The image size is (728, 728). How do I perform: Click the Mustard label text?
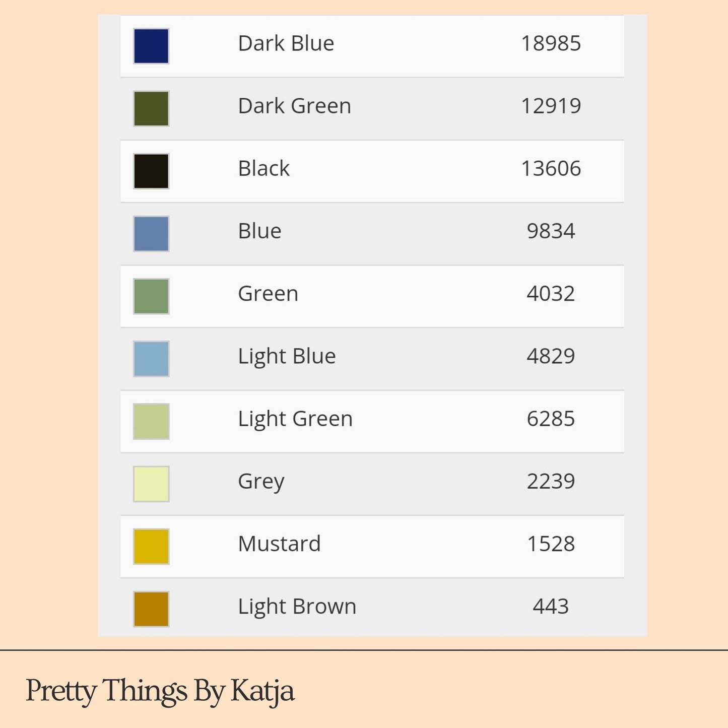(280, 544)
